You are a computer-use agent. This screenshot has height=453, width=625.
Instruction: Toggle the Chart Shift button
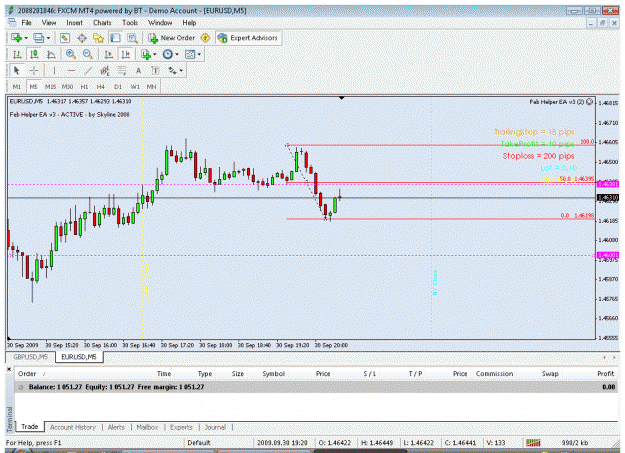[126, 54]
